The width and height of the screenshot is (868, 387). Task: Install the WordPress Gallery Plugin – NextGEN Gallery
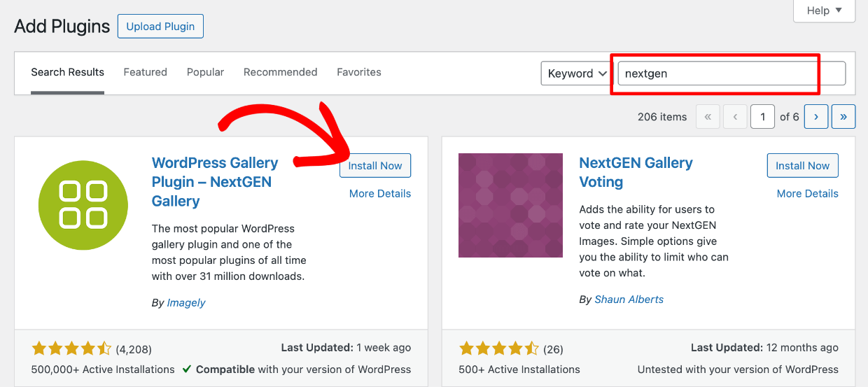pos(375,166)
